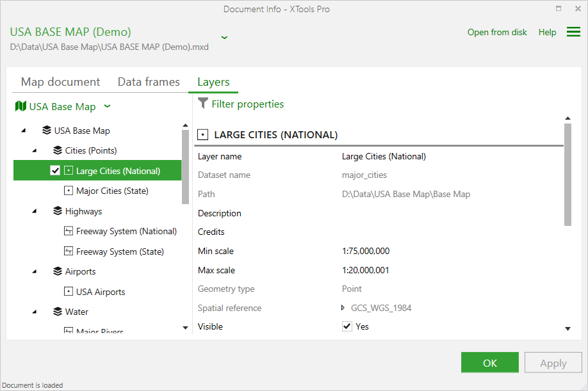
Task: Click the layer tree scroll up arrow
Action: pos(185,125)
